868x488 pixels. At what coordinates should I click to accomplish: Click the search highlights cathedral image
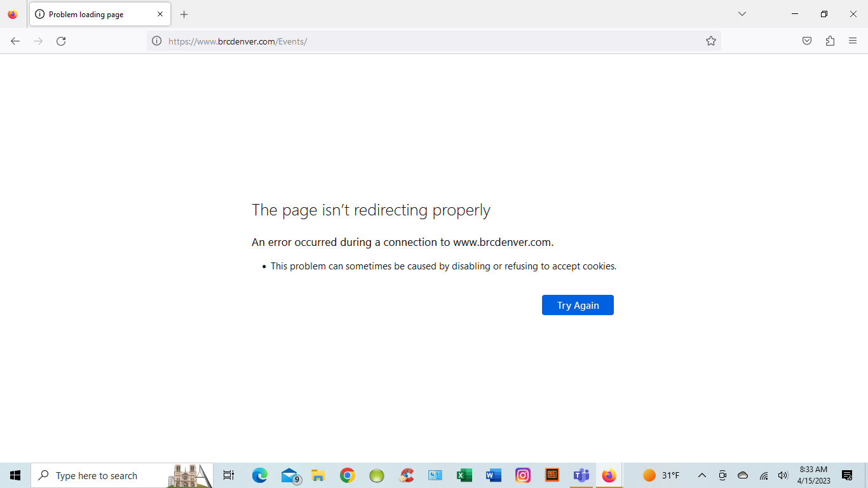point(189,475)
